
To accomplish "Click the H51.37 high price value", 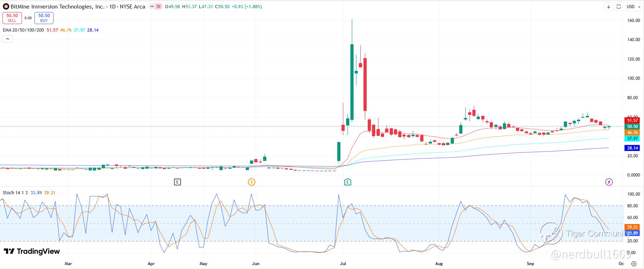I will pos(189,7).
